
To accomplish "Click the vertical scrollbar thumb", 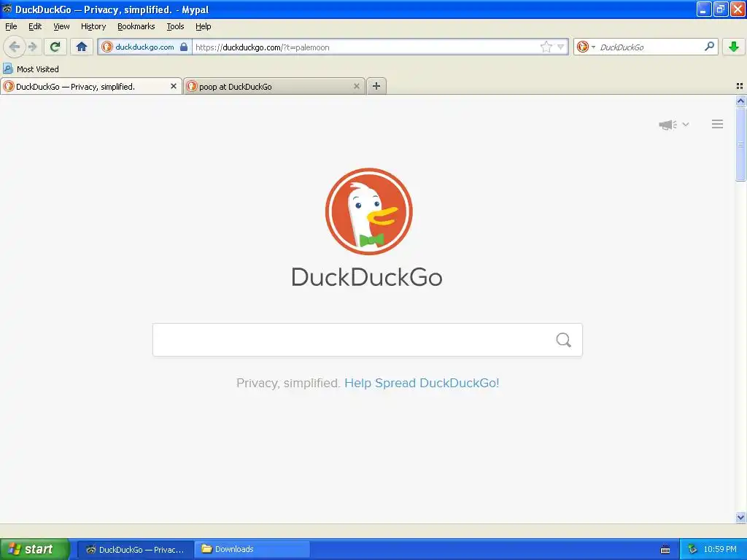I will coord(740,144).
